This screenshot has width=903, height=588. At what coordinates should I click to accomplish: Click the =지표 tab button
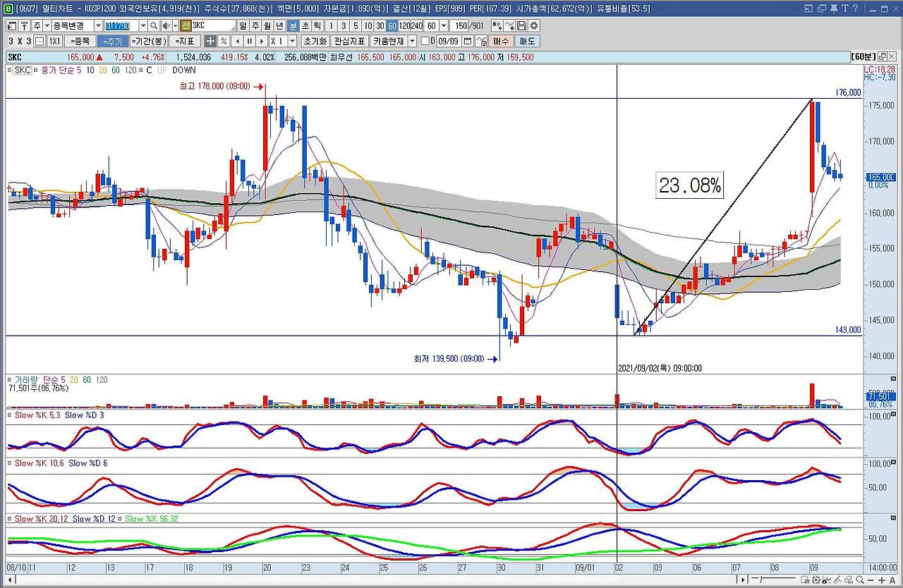(186, 41)
